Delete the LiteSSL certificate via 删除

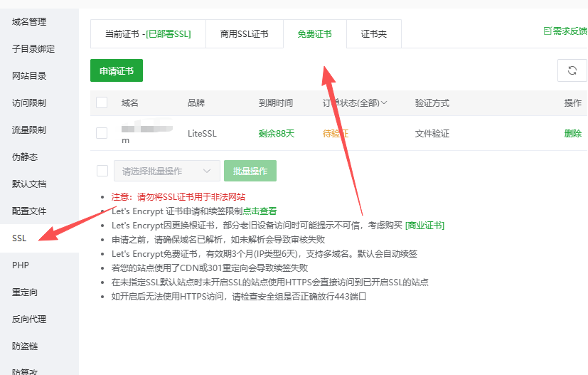(x=572, y=134)
